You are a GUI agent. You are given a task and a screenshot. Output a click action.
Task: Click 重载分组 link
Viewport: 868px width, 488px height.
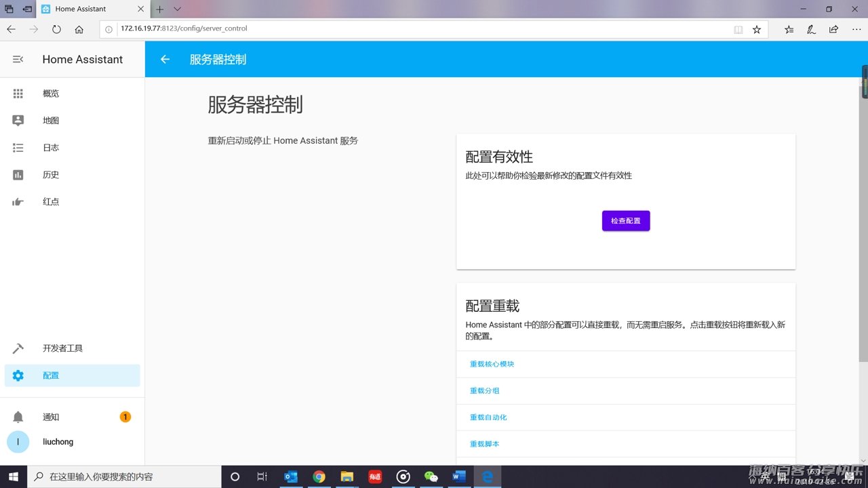pyautogui.click(x=484, y=390)
